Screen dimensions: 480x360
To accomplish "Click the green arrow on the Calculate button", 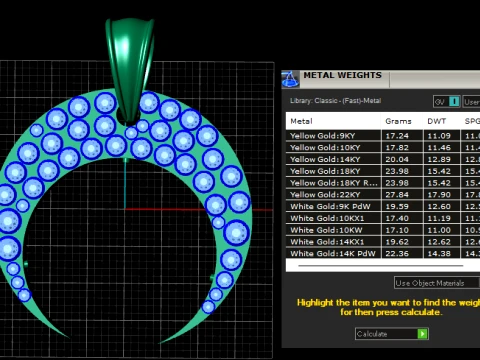I will (423, 334).
